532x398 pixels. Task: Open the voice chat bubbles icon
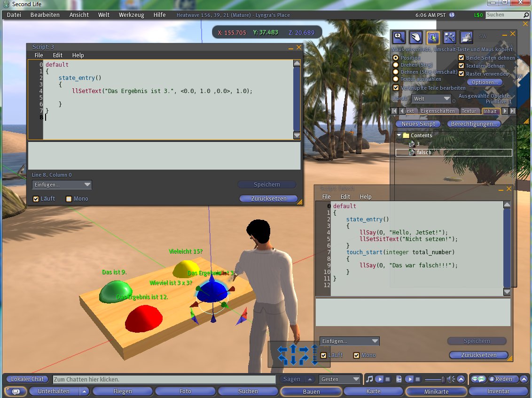tap(478, 379)
